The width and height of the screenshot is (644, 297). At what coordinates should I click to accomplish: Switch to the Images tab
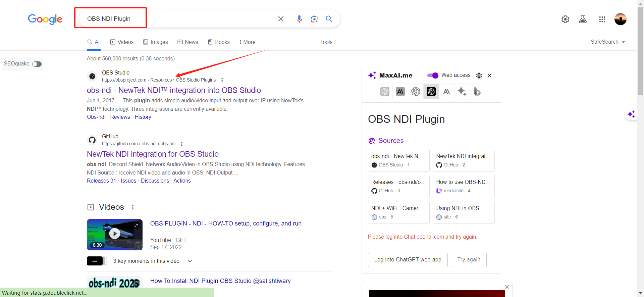coord(155,42)
